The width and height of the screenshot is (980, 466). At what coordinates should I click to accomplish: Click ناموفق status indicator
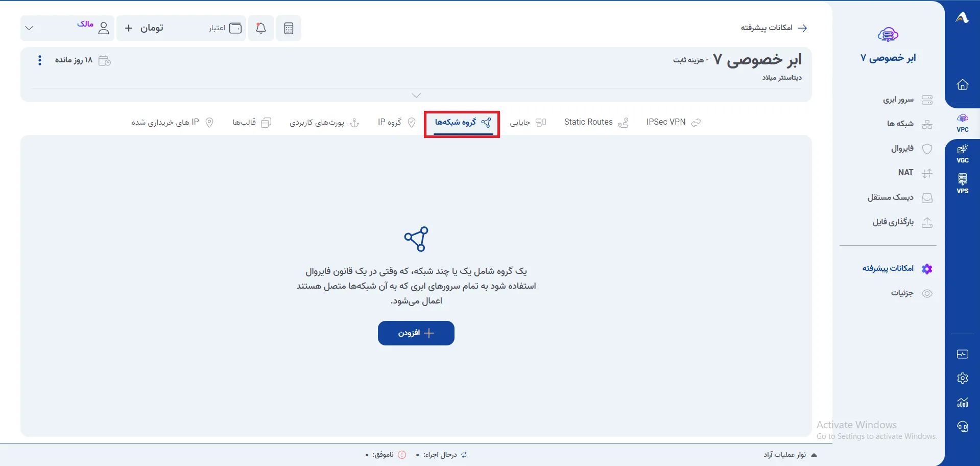click(386, 455)
